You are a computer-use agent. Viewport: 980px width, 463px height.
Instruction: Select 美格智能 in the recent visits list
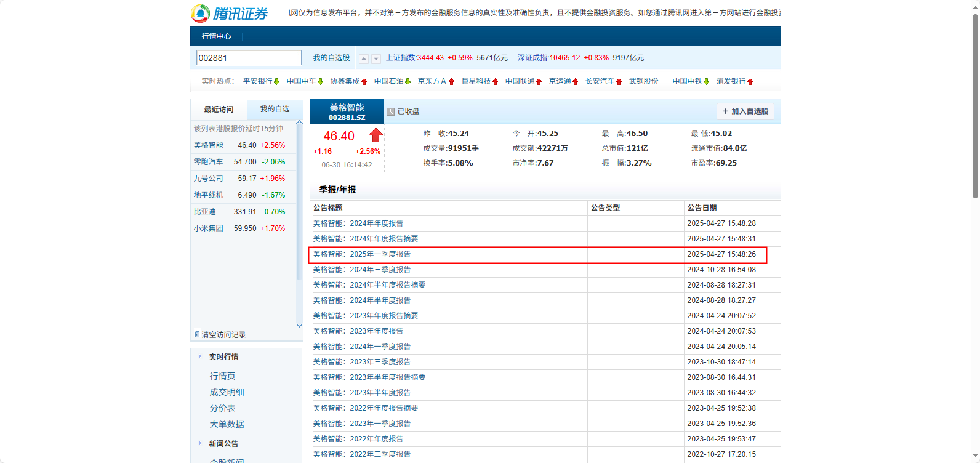point(209,145)
